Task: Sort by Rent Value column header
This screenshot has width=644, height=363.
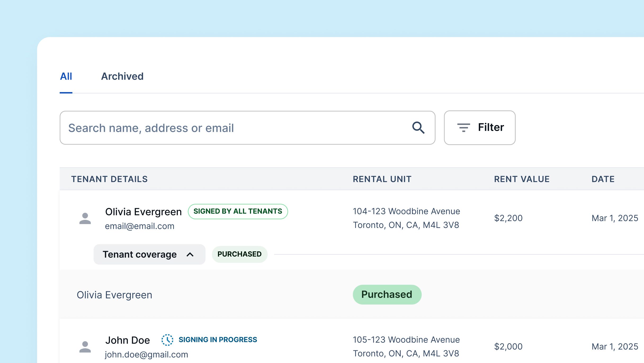Action: click(x=522, y=179)
